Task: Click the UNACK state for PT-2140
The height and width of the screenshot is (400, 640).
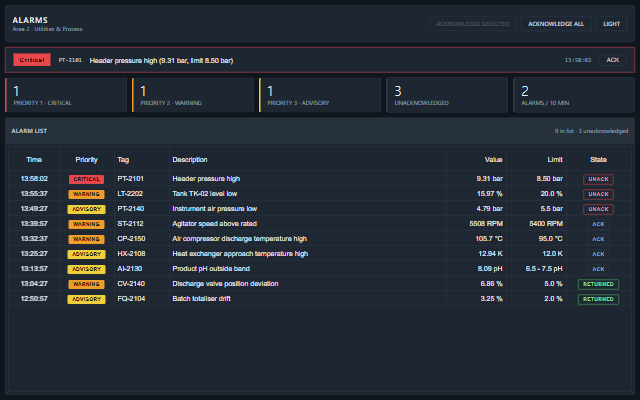Action: [598, 209]
